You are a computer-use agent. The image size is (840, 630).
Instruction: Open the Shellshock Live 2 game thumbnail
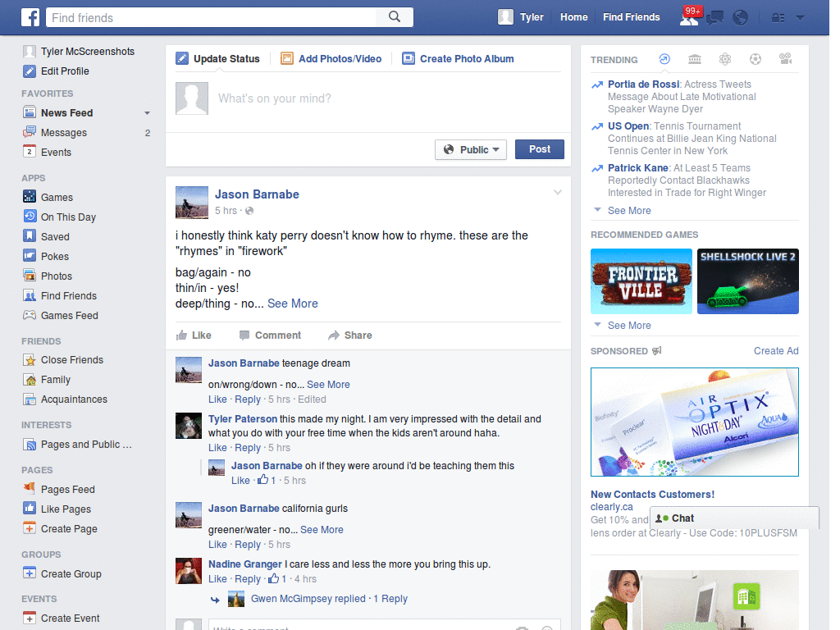[748, 281]
